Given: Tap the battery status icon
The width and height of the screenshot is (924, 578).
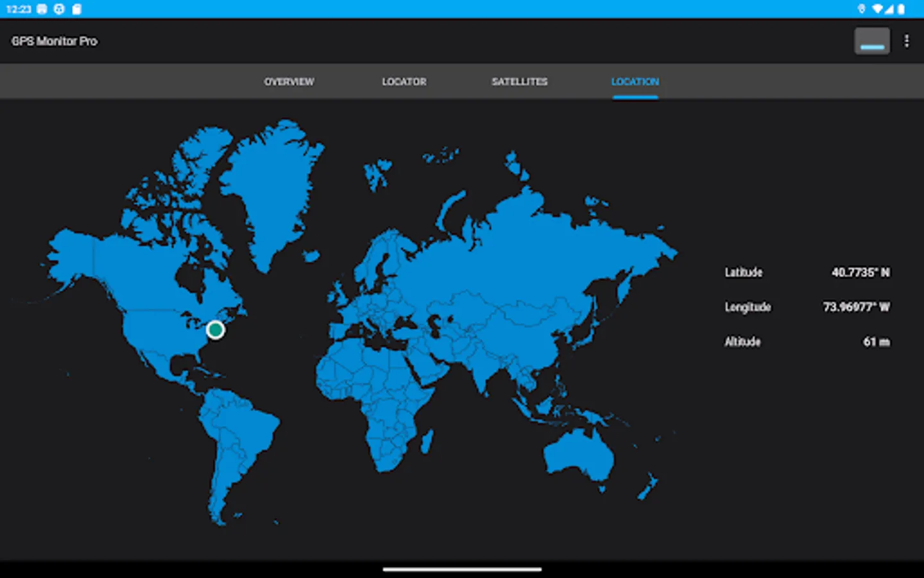Looking at the screenshot, I should [x=901, y=9].
